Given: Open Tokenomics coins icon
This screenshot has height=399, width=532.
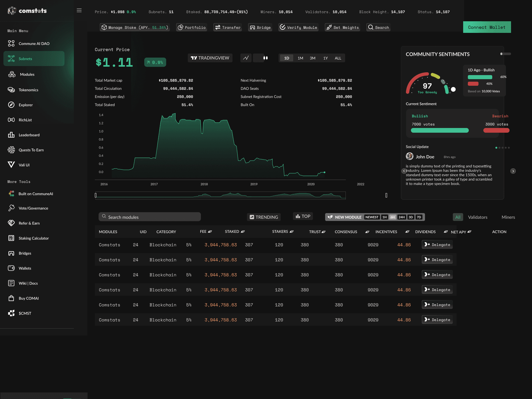Looking at the screenshot, I should pyautogui.click(x=11, y=90).
